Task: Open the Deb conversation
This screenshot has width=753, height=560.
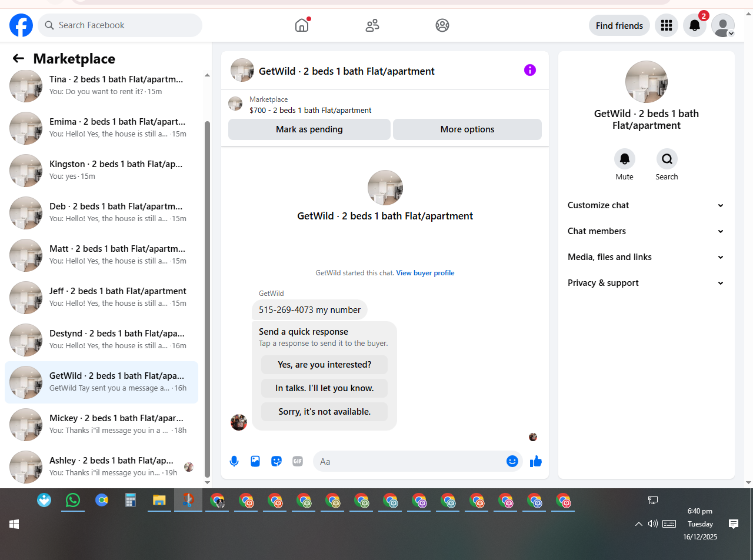Action: tap(101, 212)
